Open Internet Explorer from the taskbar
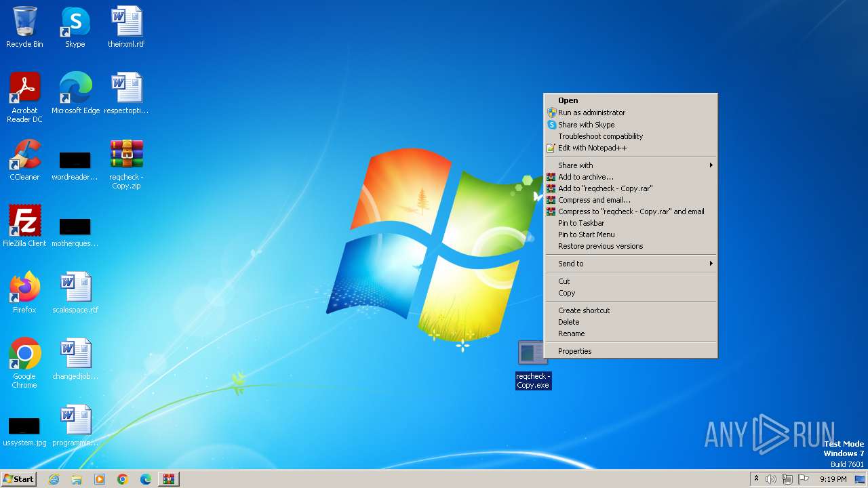Image resolution: width=868 pixels, height=488 pixels. point(54,479)
